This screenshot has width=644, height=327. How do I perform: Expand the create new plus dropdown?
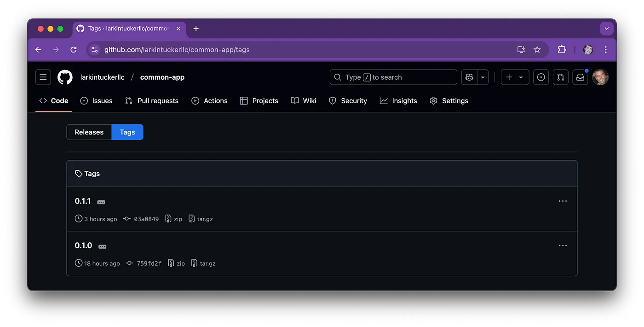515,77
